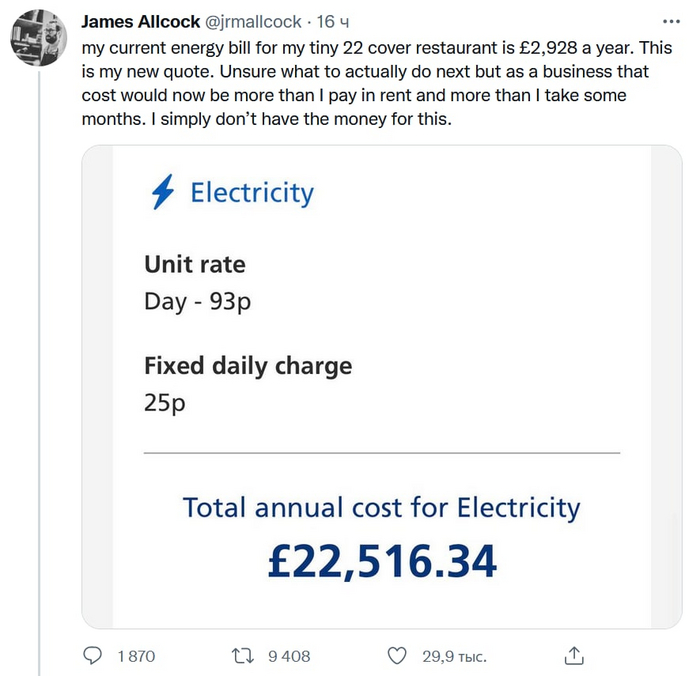Screen dimensions: 700x676
Task: Click the share upload icon
Action: point(574,656)
